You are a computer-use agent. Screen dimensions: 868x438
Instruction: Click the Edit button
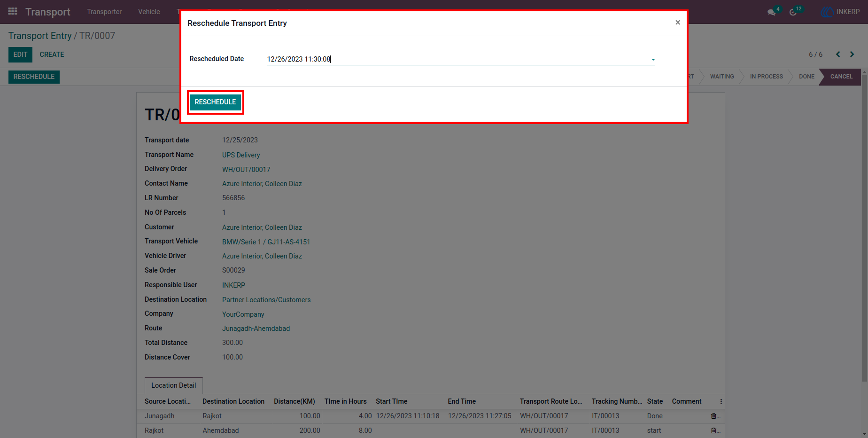coord(20,55)
